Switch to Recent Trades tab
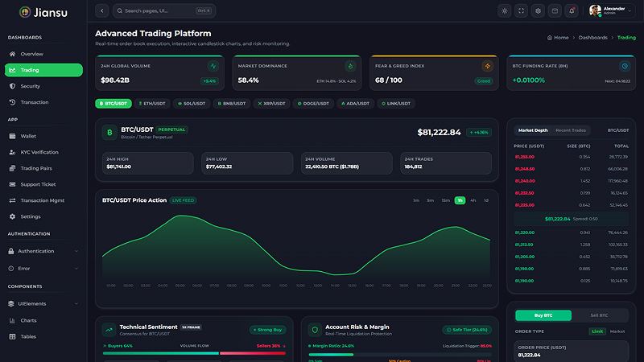This screenshot has width=644, height=362. point(571,130)
